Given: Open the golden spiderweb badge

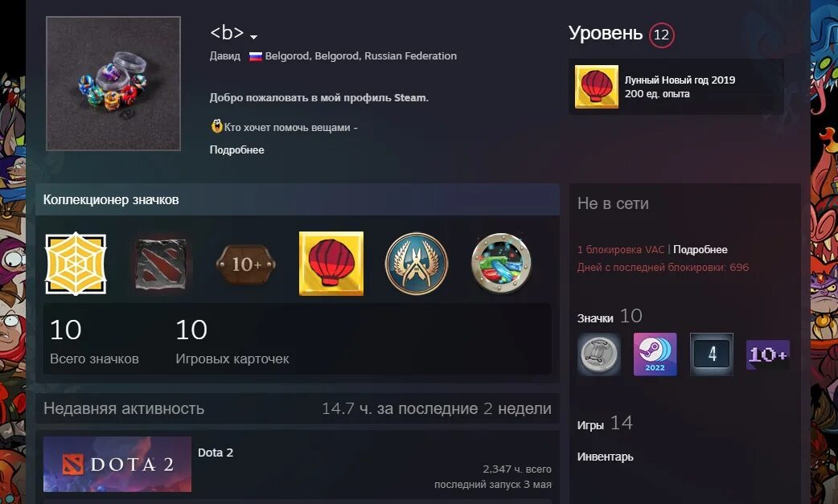Looking at the screenshot, I should coord(76,263).
